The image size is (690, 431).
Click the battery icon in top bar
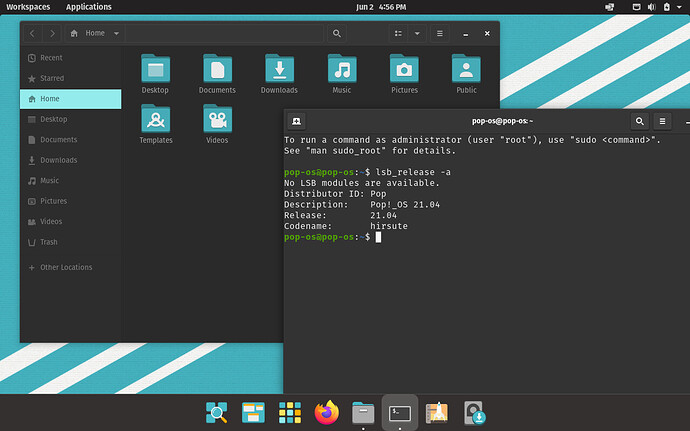[667, 7]
